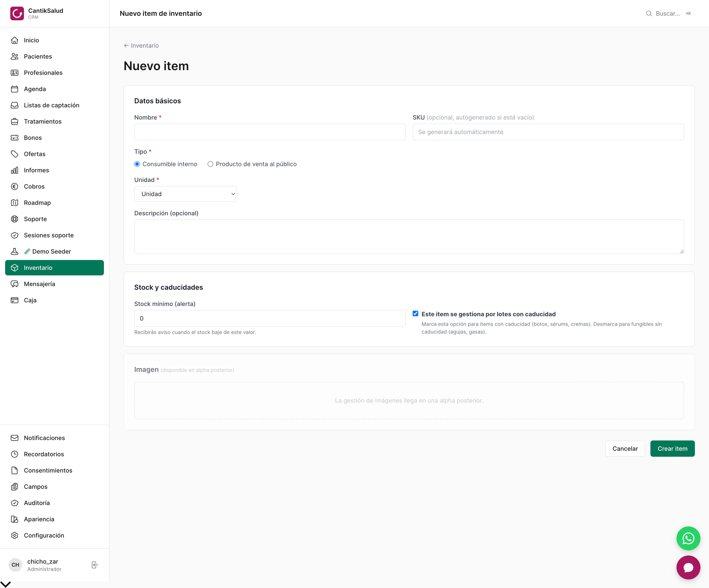Click the Campos clipboard icon
Viewport: 709px width, 588px height.
click(15, 486)
